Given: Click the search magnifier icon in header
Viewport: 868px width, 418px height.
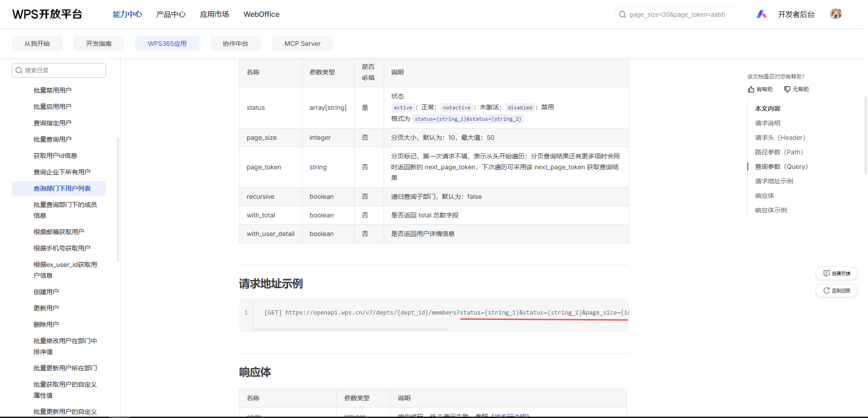Looking at the screenshot, I should pos(623,15).
